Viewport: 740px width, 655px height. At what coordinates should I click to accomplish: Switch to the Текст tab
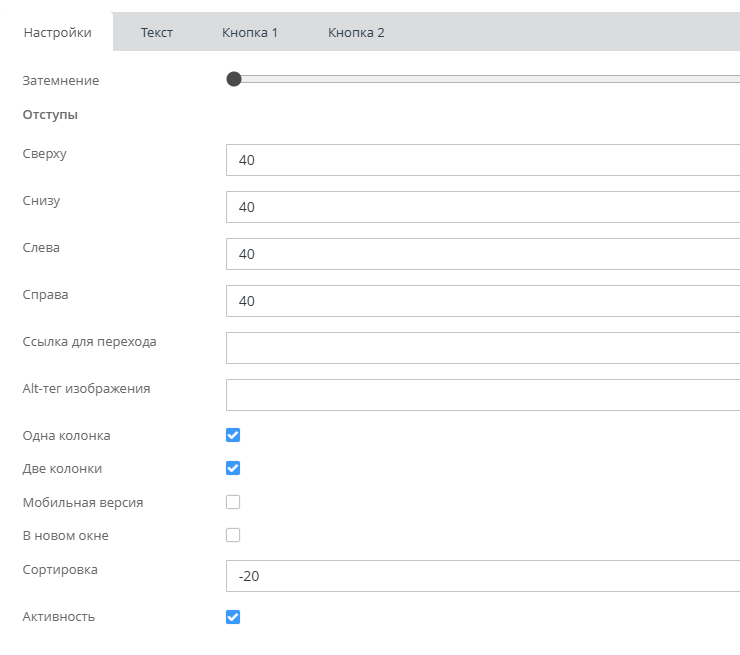coord(156,32)
